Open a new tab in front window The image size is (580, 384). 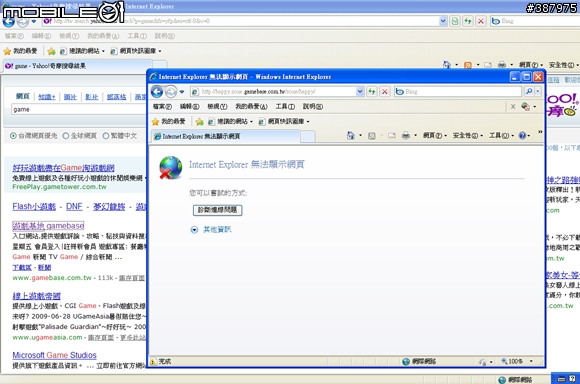click(308, 137)
